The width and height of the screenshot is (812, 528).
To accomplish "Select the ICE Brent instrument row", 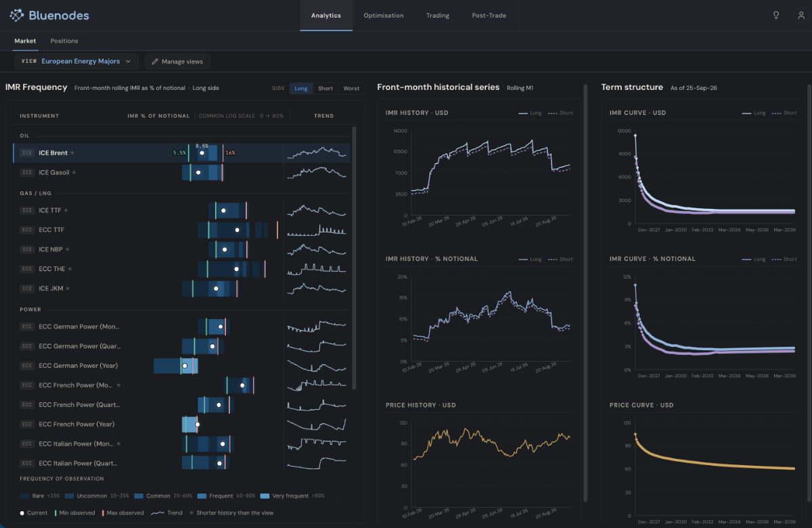I will click(181, 153).
